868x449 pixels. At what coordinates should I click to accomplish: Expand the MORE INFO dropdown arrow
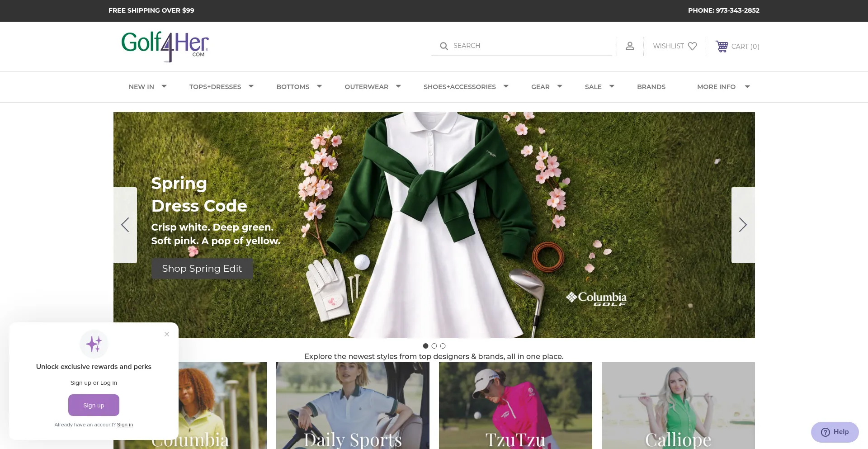747,86
